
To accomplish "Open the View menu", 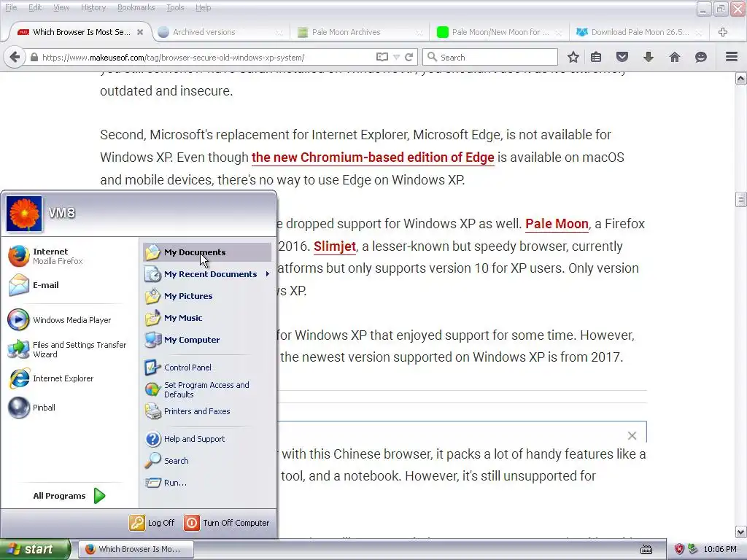I will pyautogui.click(x=61, y=7).
